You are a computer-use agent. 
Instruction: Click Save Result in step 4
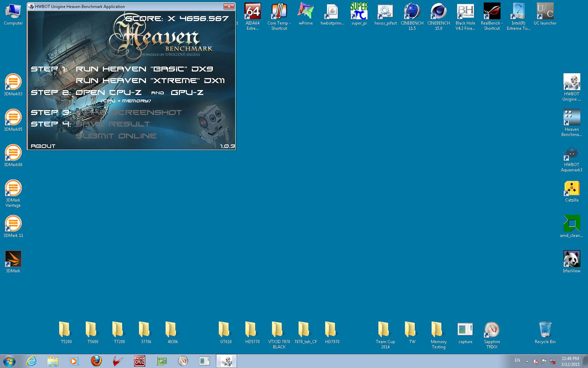click(113, 124)
